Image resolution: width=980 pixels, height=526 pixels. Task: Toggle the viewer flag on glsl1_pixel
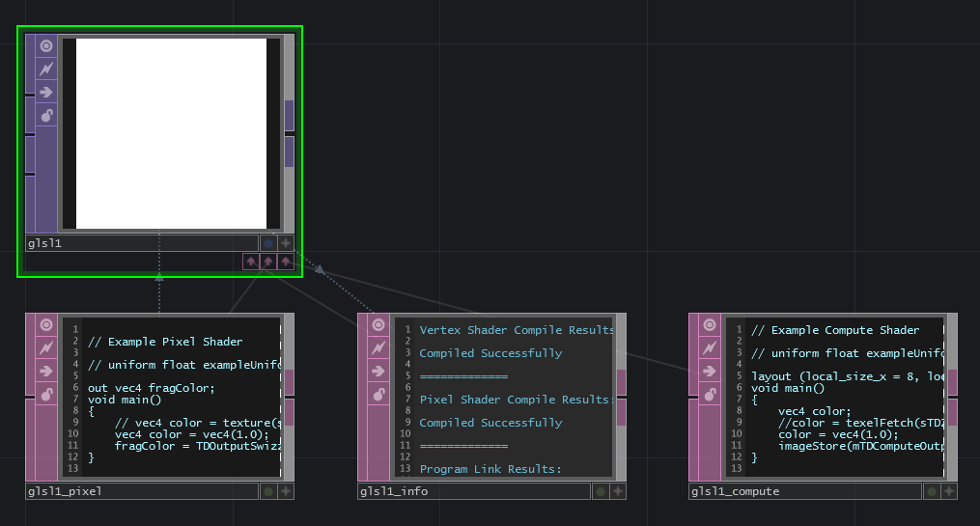tap(46, 325)
